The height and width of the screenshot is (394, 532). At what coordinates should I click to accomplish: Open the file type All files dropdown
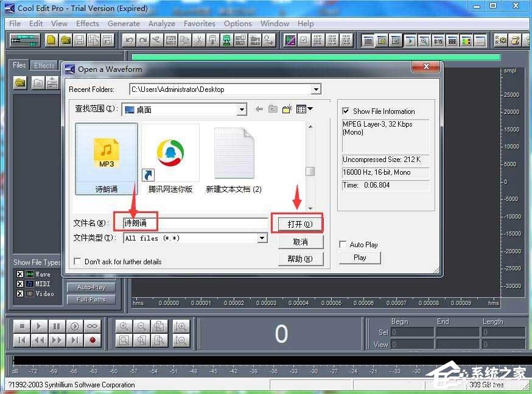click(262, 238)
